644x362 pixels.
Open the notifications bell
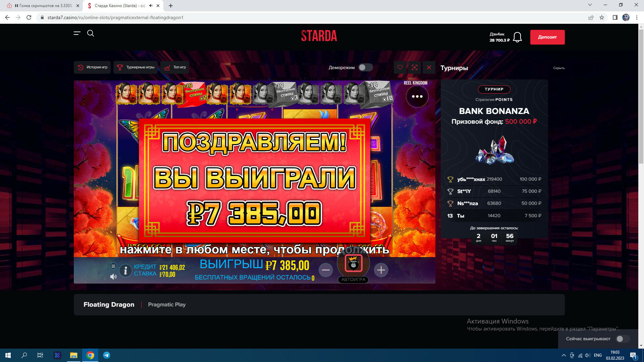[517, 37]
